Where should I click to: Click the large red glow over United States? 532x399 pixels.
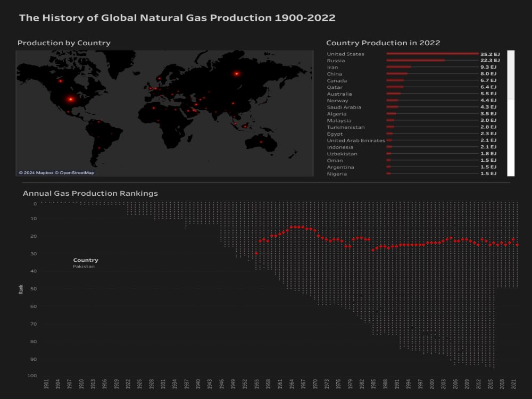(71, 99)
